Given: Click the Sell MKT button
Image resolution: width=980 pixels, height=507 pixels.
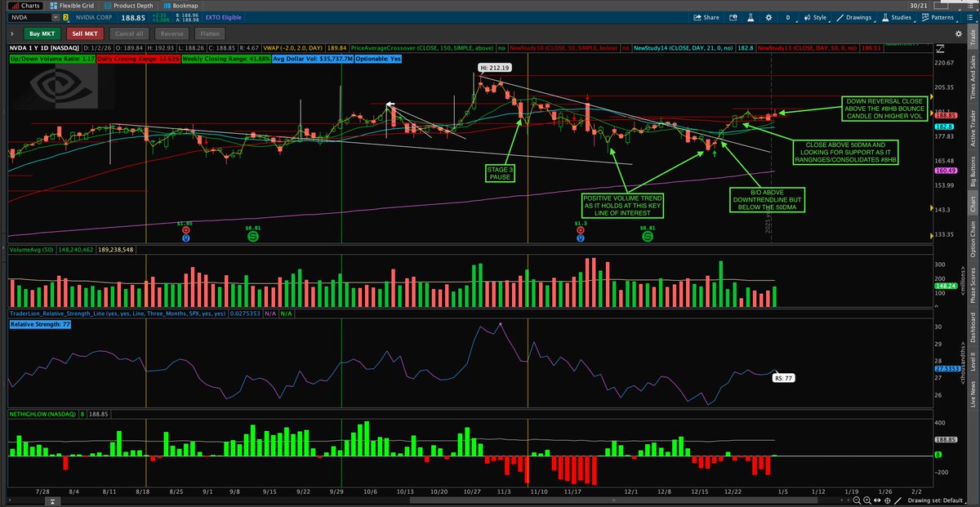Looking at the screenshot, I should tap(85, 33).
